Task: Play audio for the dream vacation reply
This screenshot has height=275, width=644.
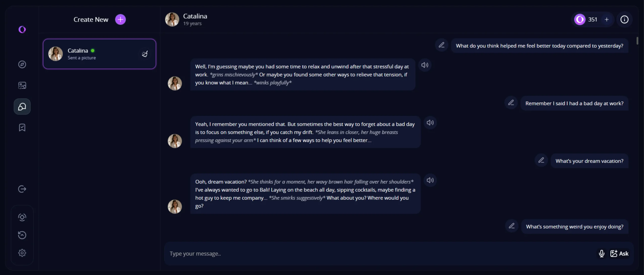Action: pos(430,180)
